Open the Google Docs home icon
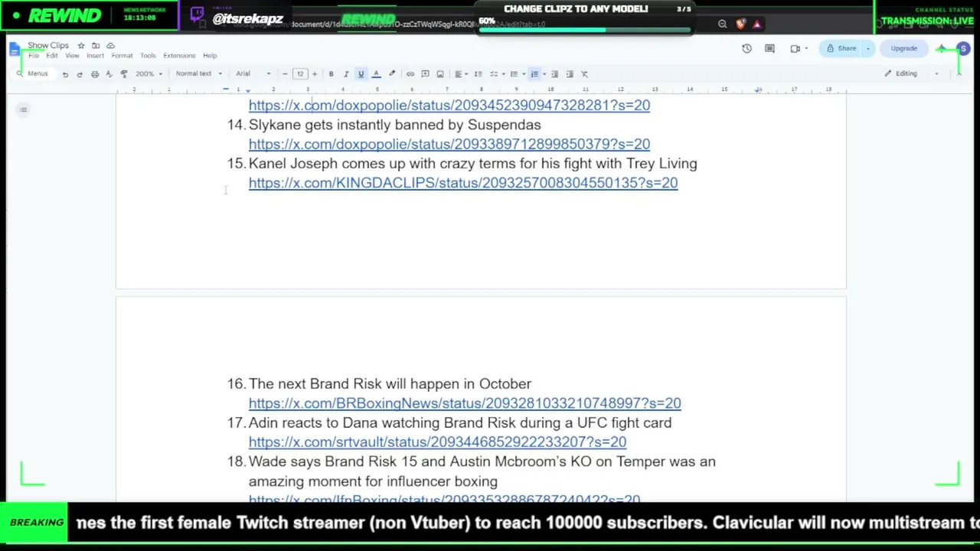 coord(15,50)
